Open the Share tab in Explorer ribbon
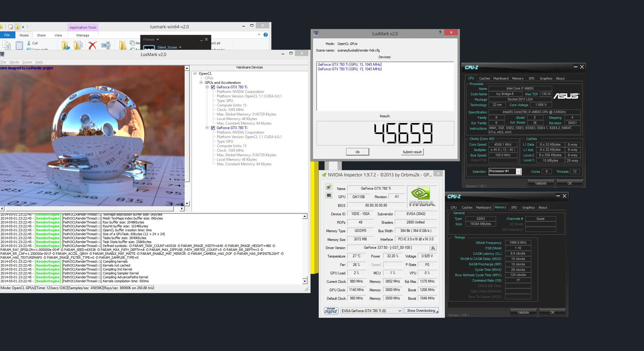Viewport: 644px width, 351px height. pos(41,35)
